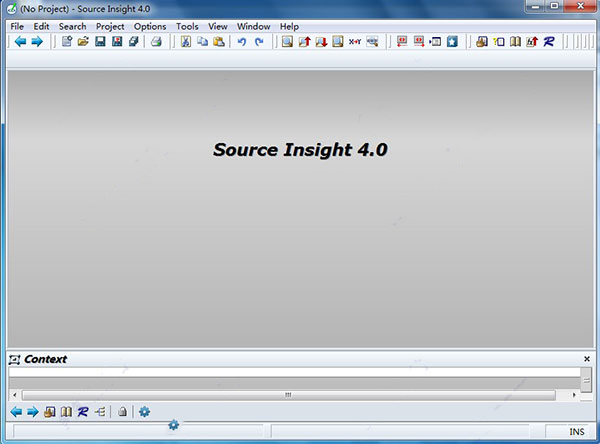Open the Search menu

point(72,26)
